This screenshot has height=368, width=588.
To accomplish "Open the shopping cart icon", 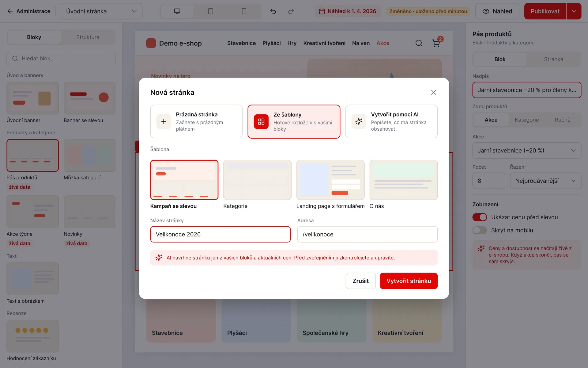I will [x=436, y=43].
